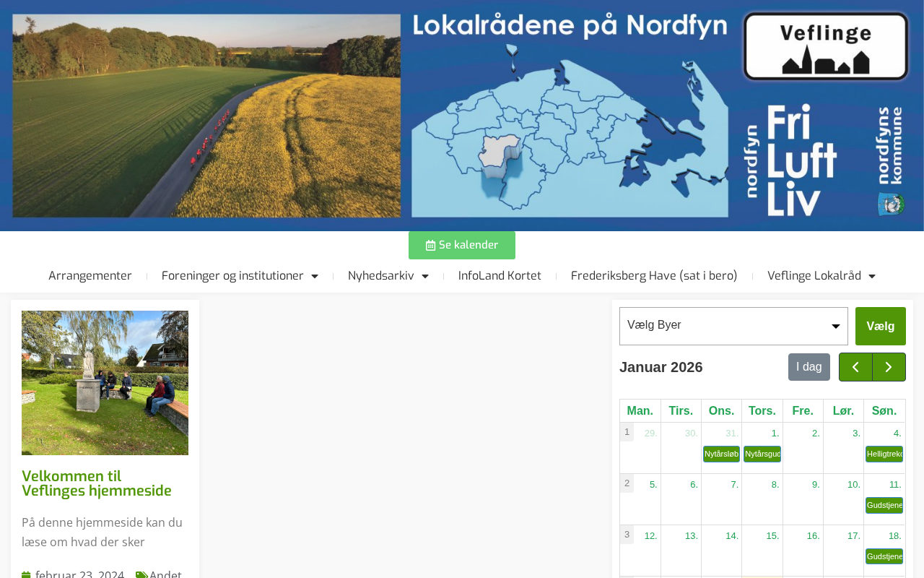The height and width of the screenshot is (578, 924).
Task: Open the Vælg Byer dropdown
Action: point(733,326)
